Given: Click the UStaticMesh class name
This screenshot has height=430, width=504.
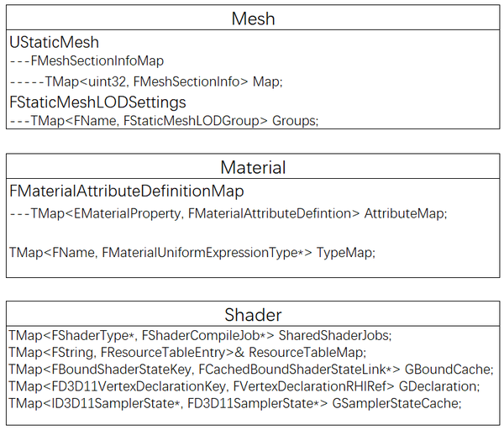Looking at the screenshot, I should pos(54,41).
